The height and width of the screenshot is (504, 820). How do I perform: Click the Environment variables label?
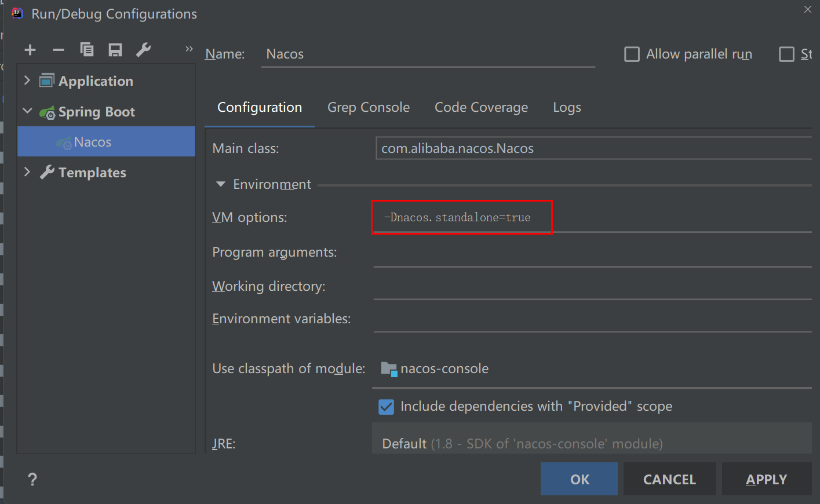click(x=282, y=319)
